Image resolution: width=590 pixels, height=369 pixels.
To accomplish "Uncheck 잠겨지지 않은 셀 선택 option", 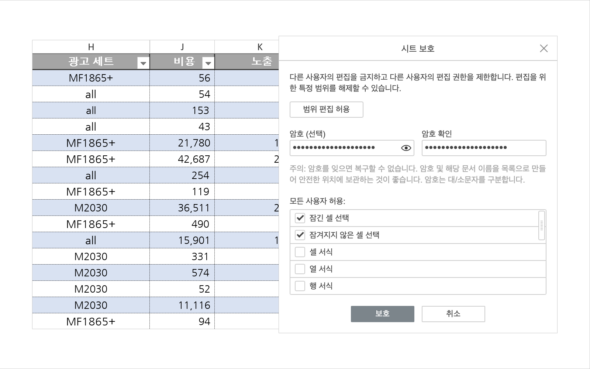I will click(x=300, y=235).
